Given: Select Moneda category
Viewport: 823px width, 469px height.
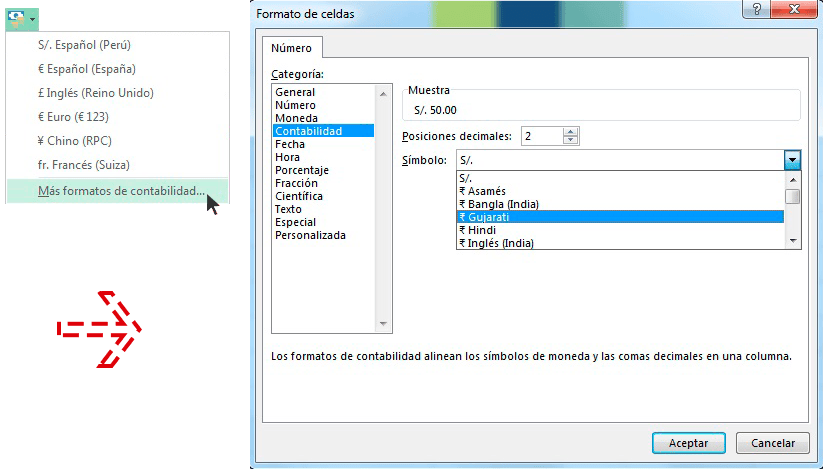Looking at the screenshot, I should click(x=323, y=118).
